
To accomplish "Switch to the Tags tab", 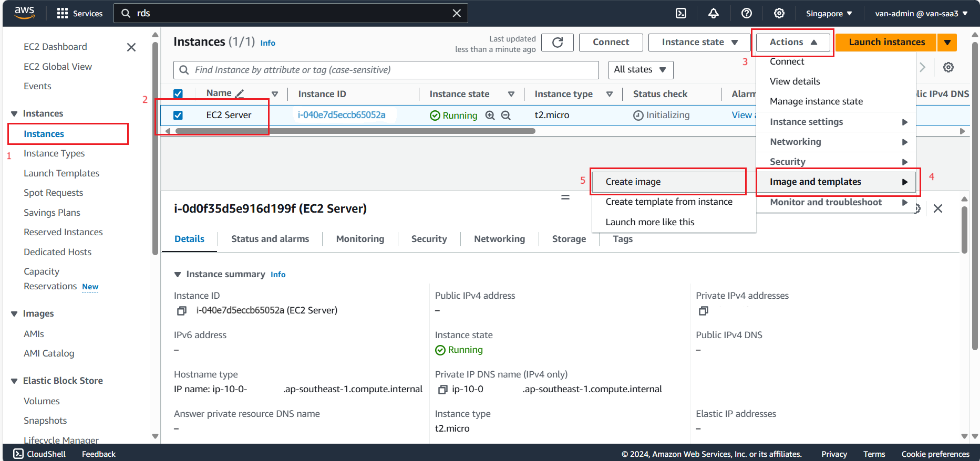I will [x=623, y=239].
